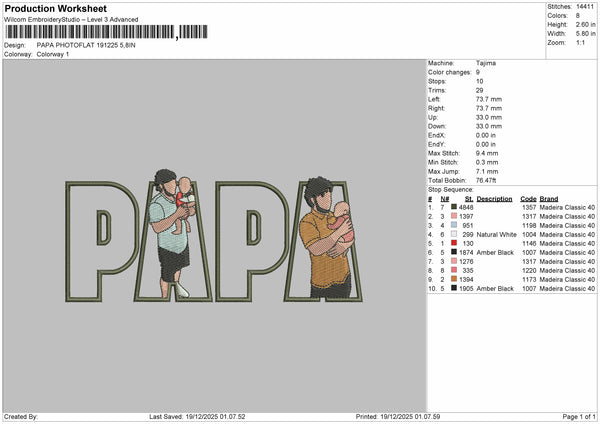
Task: Click the 'St.' column header
Action: coord(469,199)
